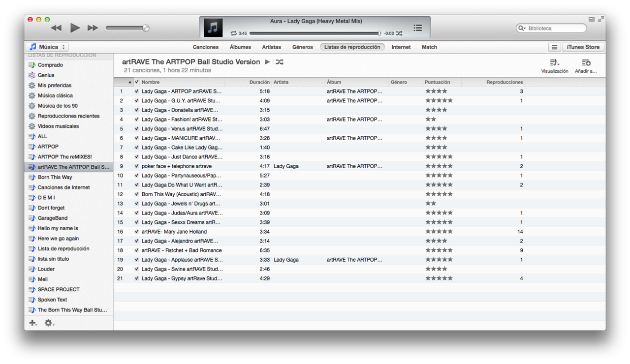Toggle the repeat icon in the player
630x364 pixels.
click(233, 33)
